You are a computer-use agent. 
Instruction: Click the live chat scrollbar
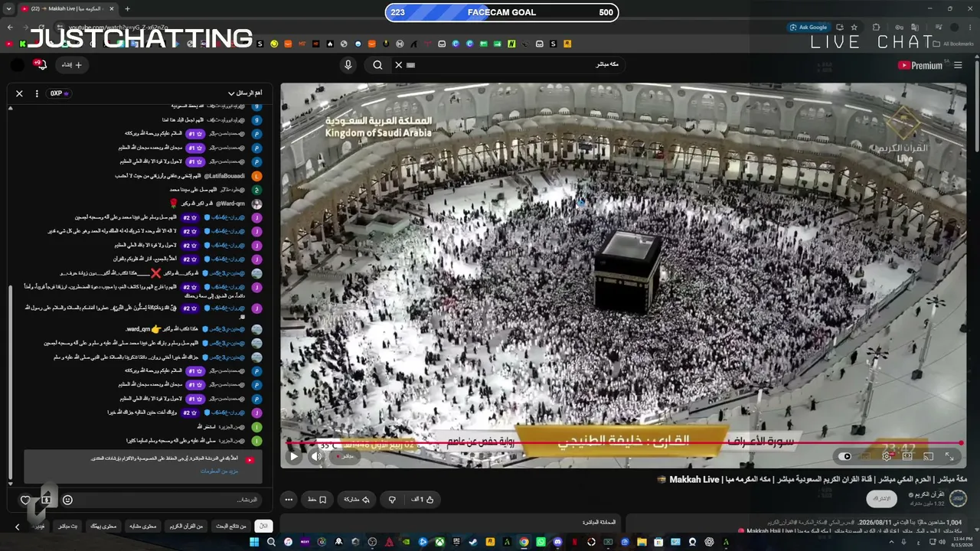tap(11, 383)
